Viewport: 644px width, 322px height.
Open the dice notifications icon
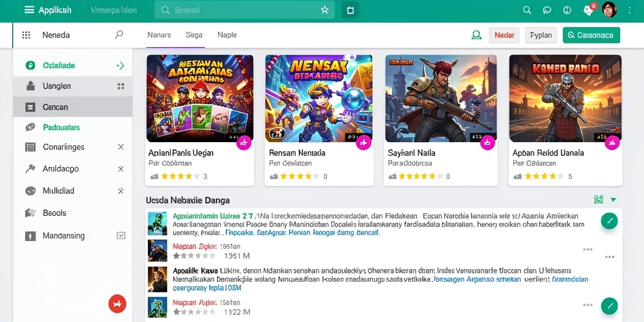(x=589, y=9)
